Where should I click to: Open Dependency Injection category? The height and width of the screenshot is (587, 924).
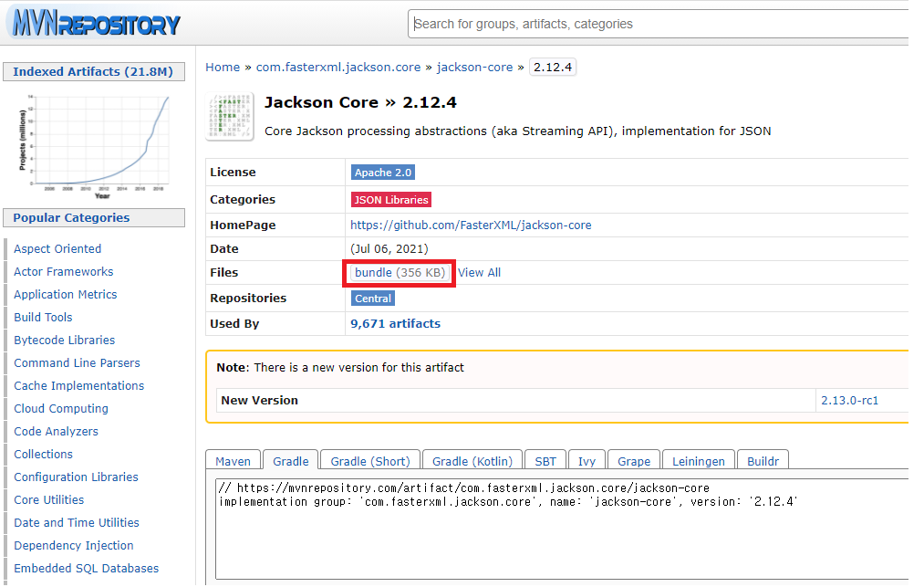74,546
